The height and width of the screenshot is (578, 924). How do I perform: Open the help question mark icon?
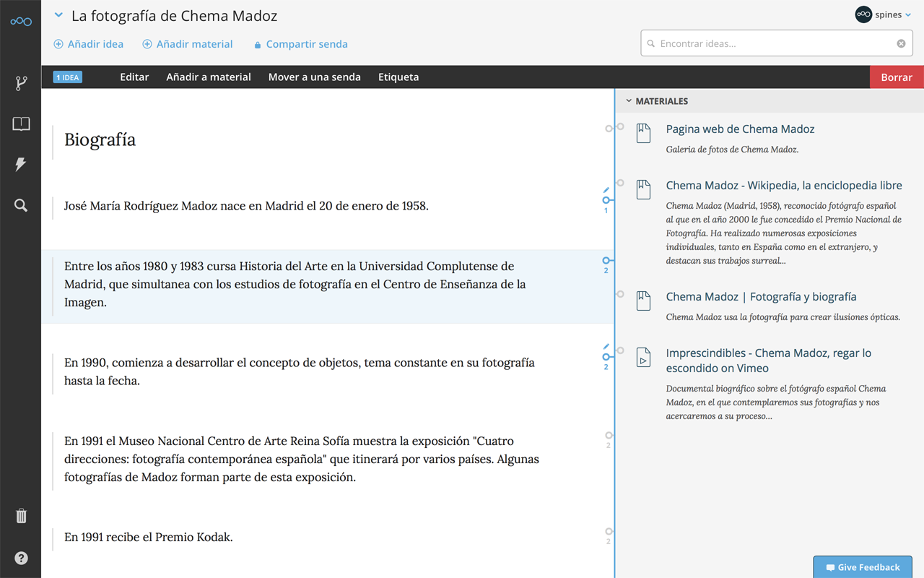click(x=21, y=558)
